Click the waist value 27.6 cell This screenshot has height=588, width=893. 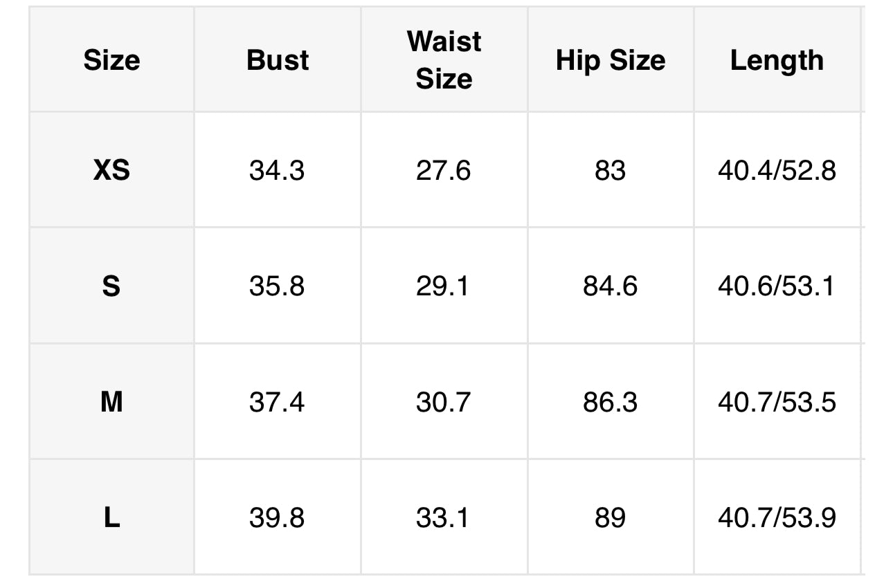[x=444, y=169]
